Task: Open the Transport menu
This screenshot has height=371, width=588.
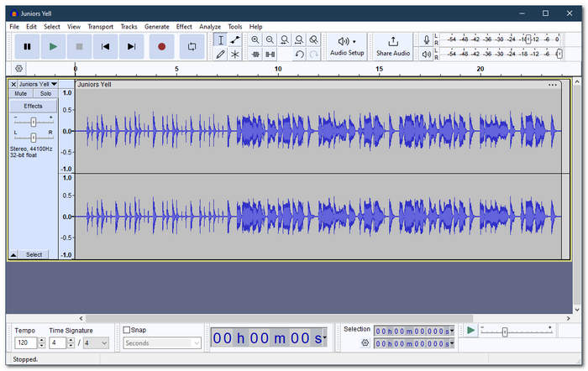Action: pos(100,27)
